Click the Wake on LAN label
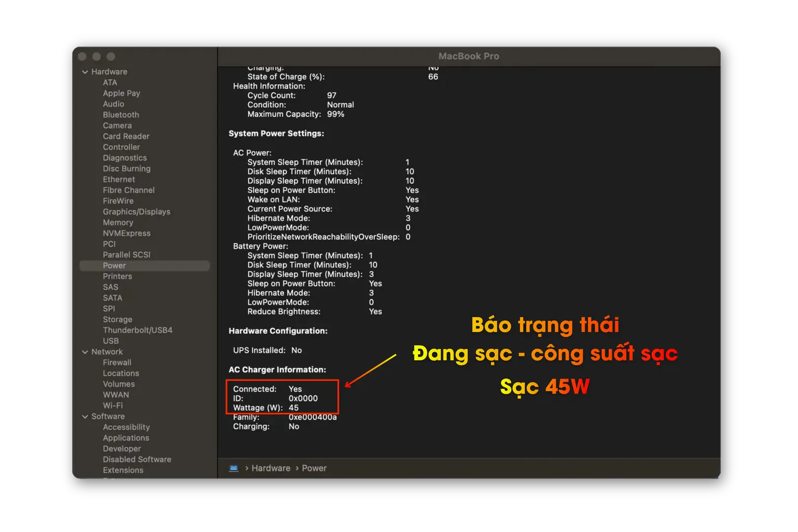Viewport: 798px width, 532px height. [x=273, y=200]
